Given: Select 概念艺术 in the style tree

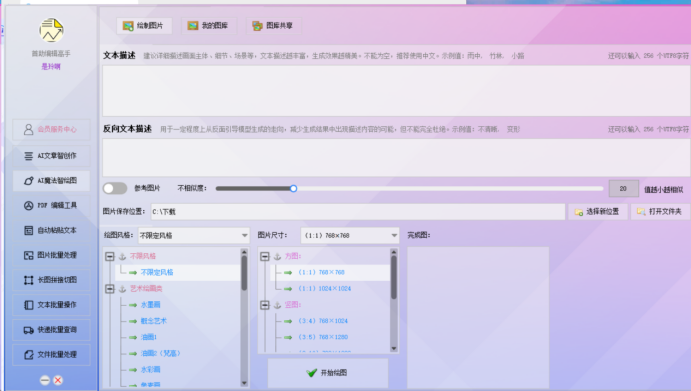Looking at the screenshot, I should tap(153, 321).
